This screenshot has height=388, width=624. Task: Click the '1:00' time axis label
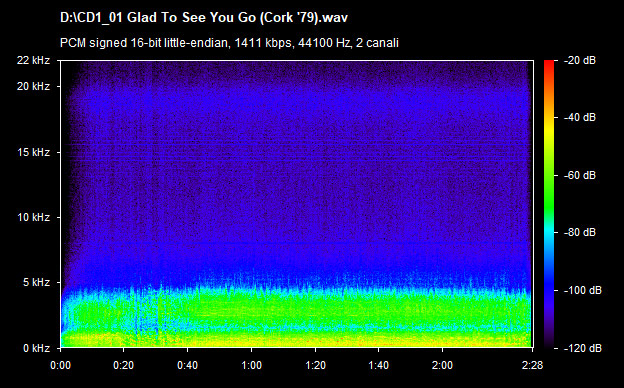[252, 365]
